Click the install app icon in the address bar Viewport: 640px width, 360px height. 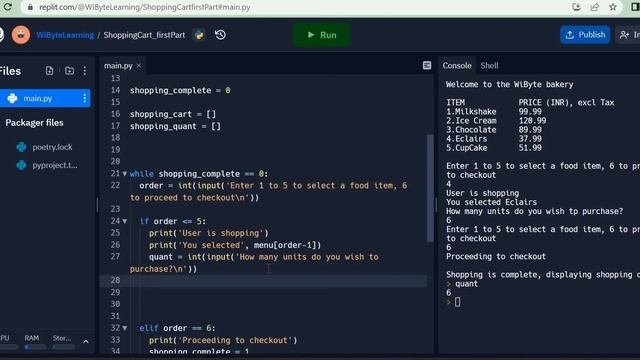(576, 7)
